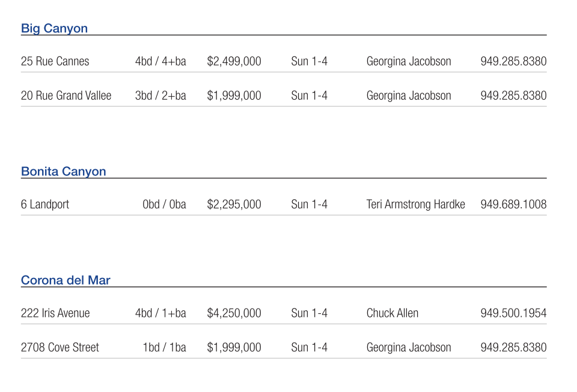The width and height of the screenshot is (577, 392).
Task: Click phone number 949.689.1008
Action: (513, 204)
